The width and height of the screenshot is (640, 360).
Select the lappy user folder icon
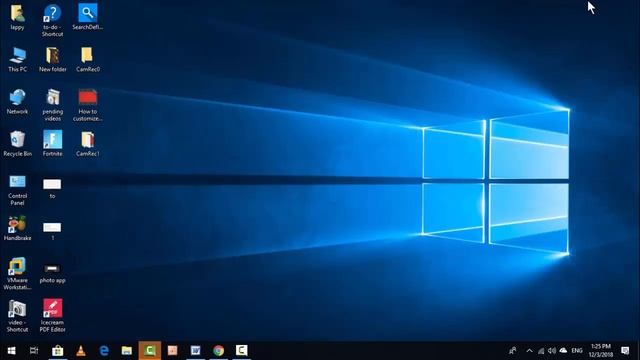(17, 17)
